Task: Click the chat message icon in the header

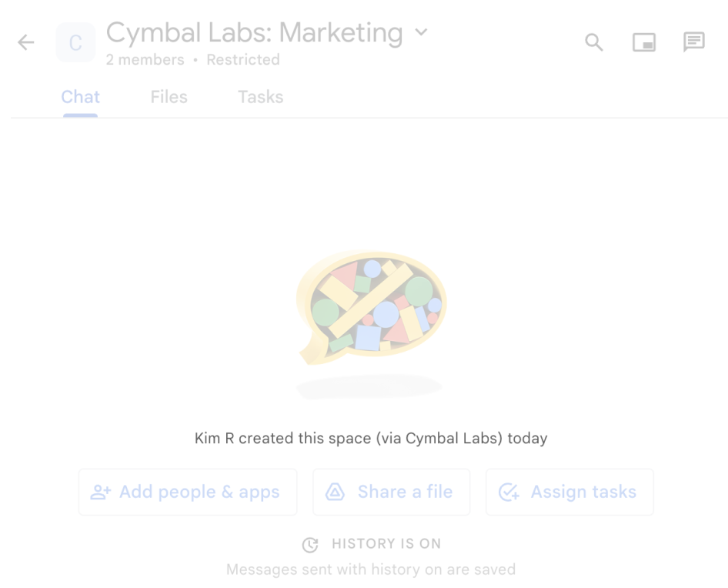Action: click(x=694, y=42)
